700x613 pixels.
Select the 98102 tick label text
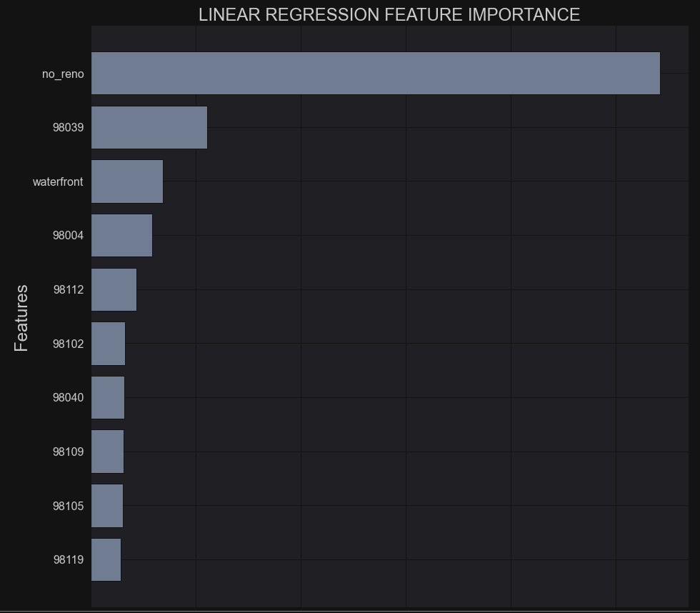click(x=68, y=344)
